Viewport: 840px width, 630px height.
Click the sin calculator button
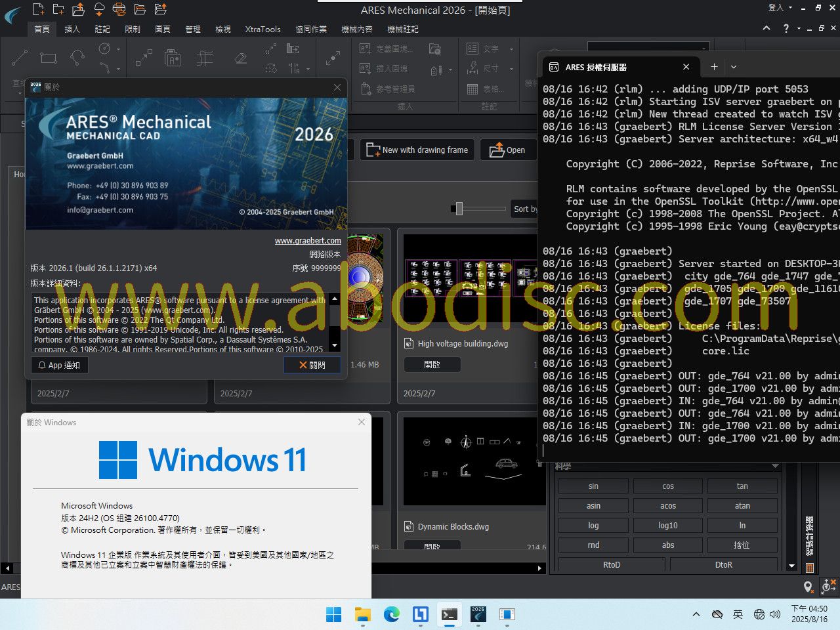pyautogui.click(x=593, y=486)
